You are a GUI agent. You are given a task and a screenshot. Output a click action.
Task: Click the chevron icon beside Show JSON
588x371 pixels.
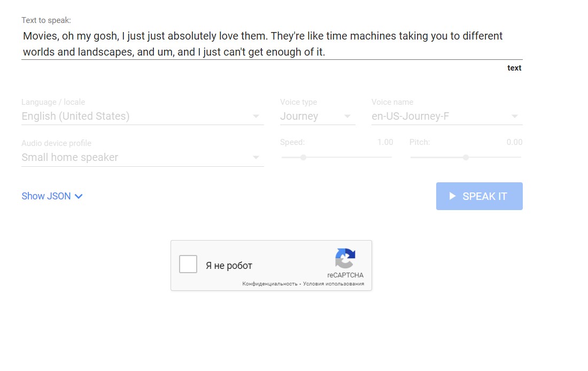click(79, 196)
